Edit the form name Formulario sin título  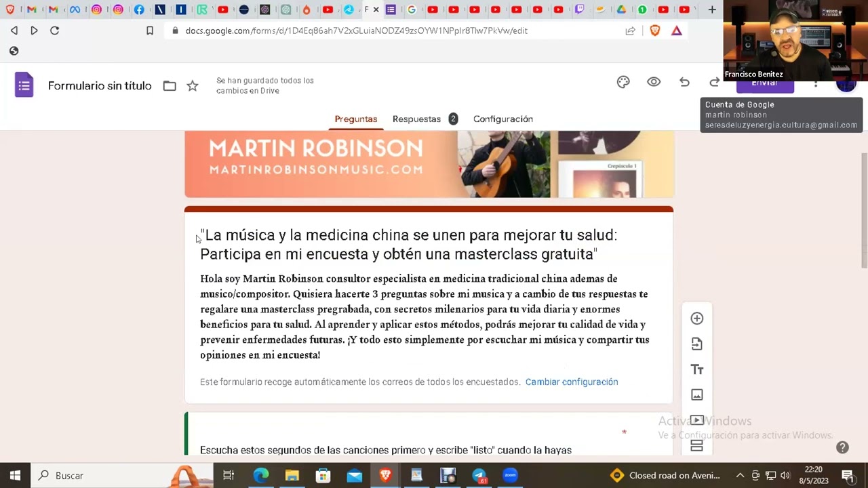[x=100, y=86]
